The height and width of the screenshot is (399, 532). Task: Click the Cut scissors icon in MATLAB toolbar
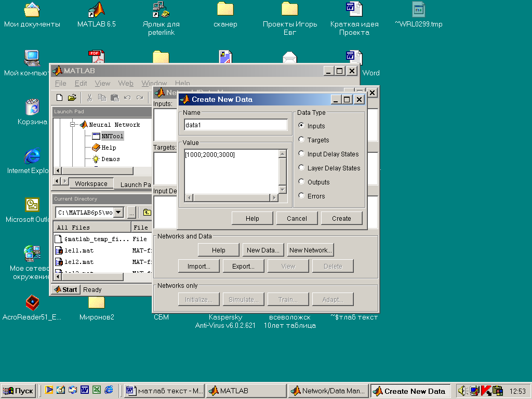click(x=89, y=98)
